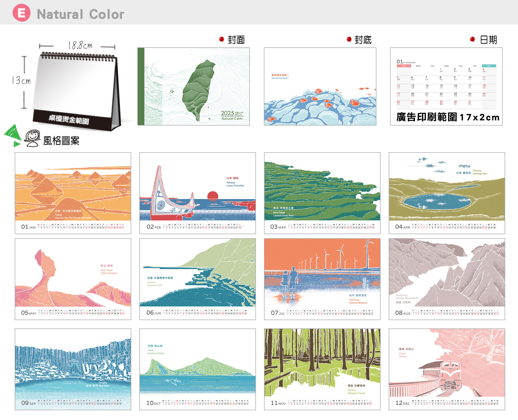This screenshot has height=420, width=518.
Task: Open the 05 MAY Yehliu Geopark page
Action: [73, 279]
